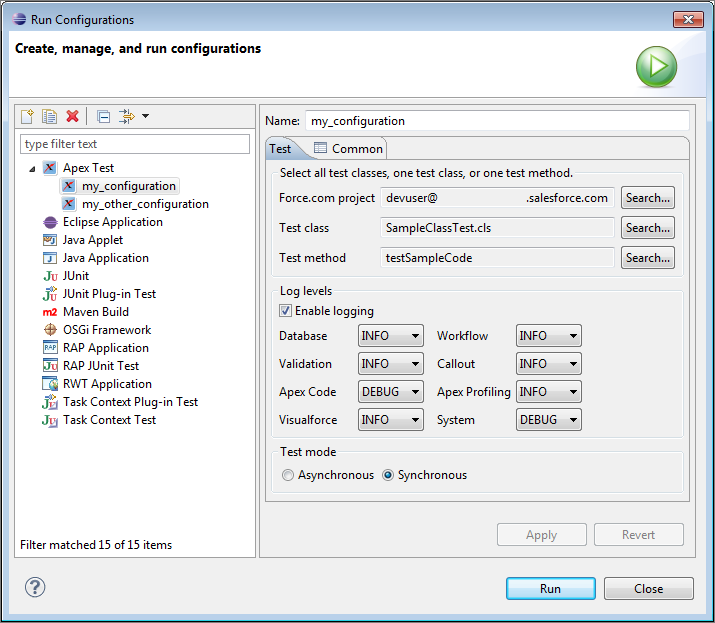Click the Apply button
Viewport: 715px width, 623px height.
542,535
